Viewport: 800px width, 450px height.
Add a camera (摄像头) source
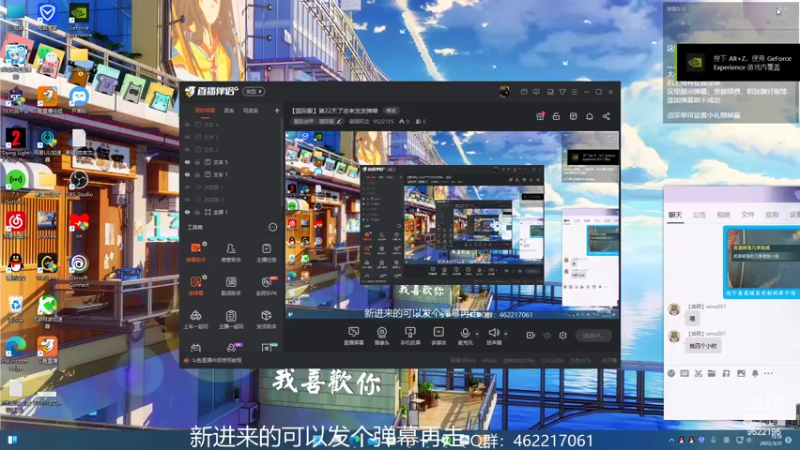tap(382, 336)
